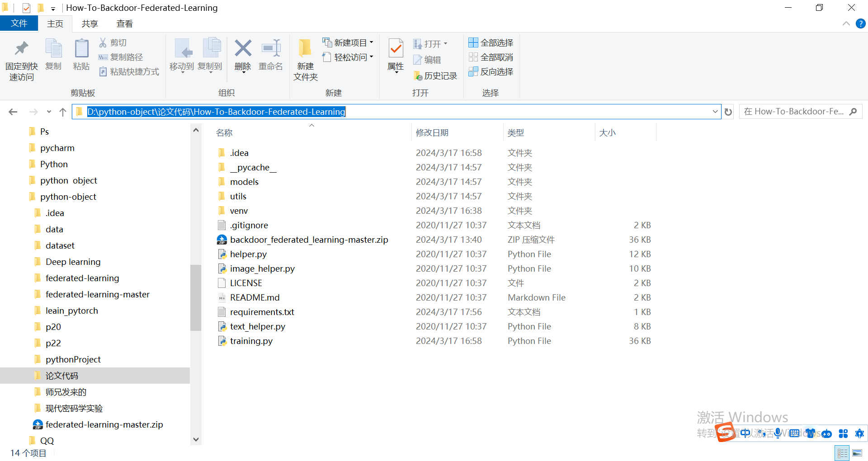Sort by the 大小 column header
The height and width of the screenshot is (461, 868).
coord(625,132)
